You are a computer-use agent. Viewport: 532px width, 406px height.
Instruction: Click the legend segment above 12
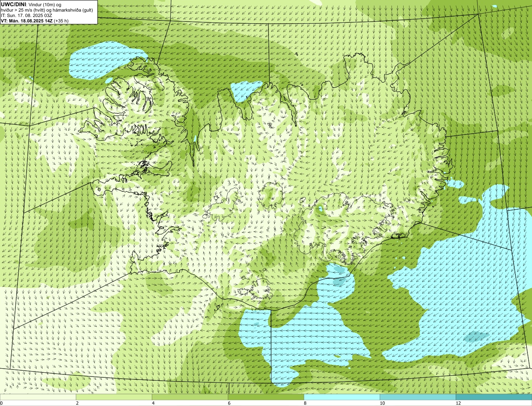point(494,397)
